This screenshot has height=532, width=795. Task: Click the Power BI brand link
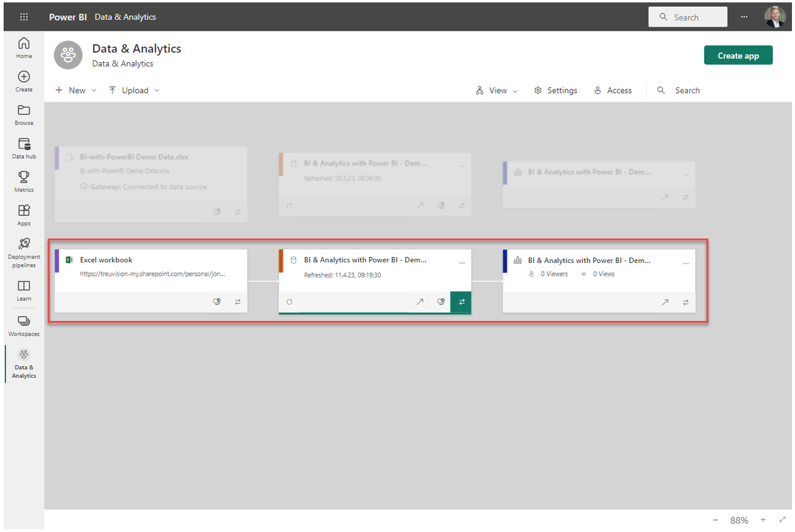pyautogui.click(x=68, y=17)
